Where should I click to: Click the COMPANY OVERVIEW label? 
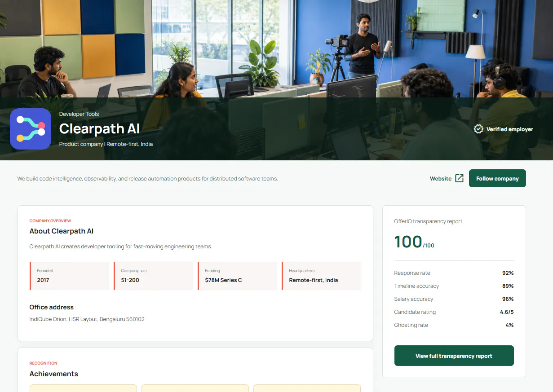[50, 221]
